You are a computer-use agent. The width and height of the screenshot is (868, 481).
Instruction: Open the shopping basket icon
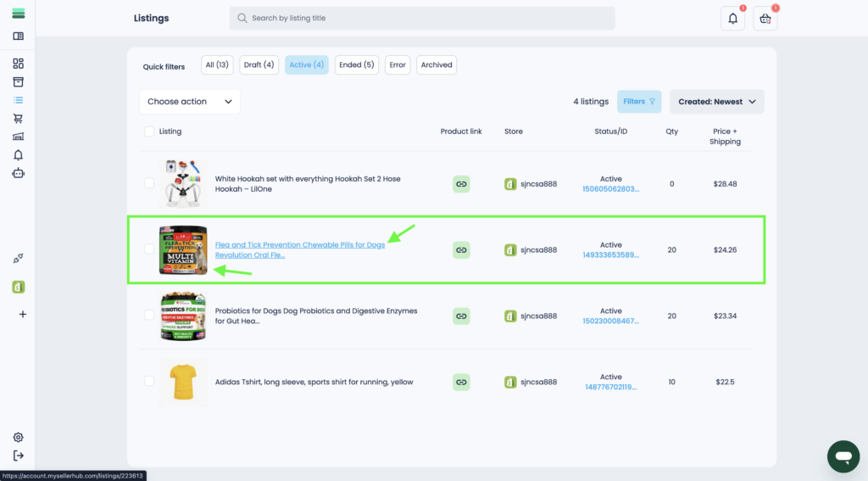[x=765, y=19]
